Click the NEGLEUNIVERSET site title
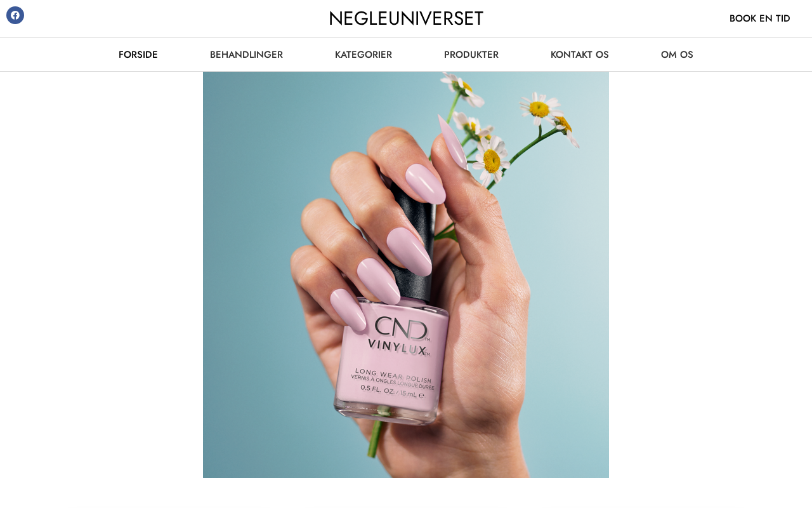Screen dimensions: 812x508 (x=406, y=18)
